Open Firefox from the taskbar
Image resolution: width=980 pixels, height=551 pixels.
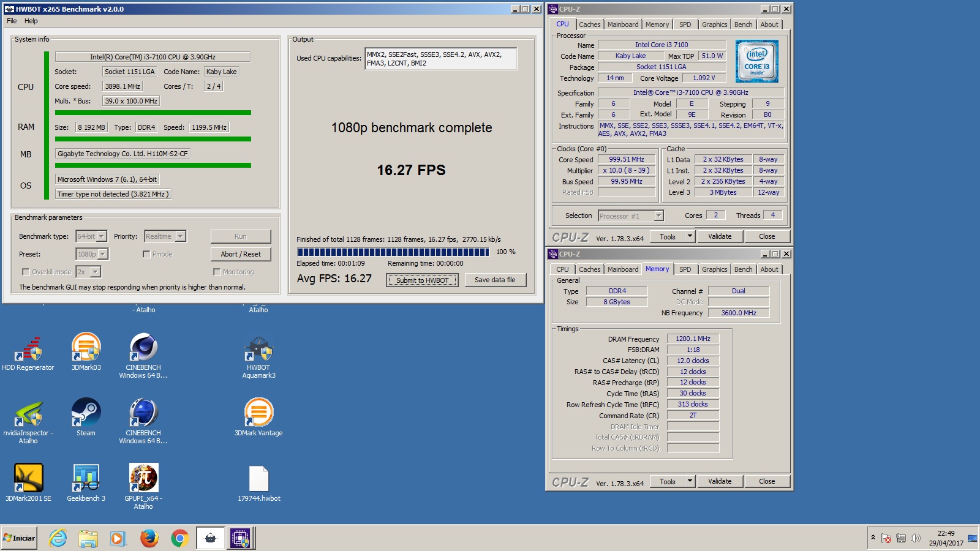[149, 538]
